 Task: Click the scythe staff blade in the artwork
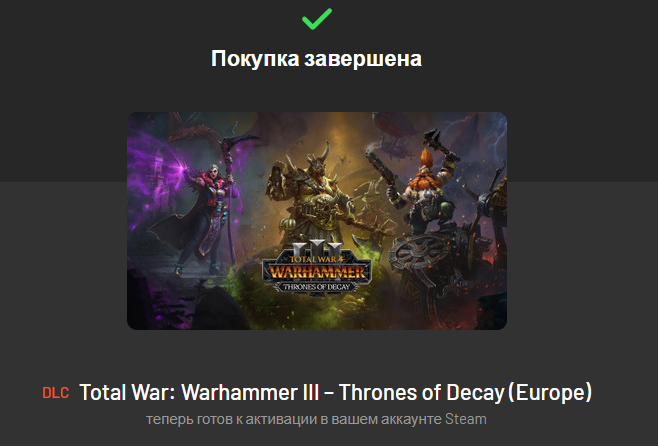coord(238,144)
